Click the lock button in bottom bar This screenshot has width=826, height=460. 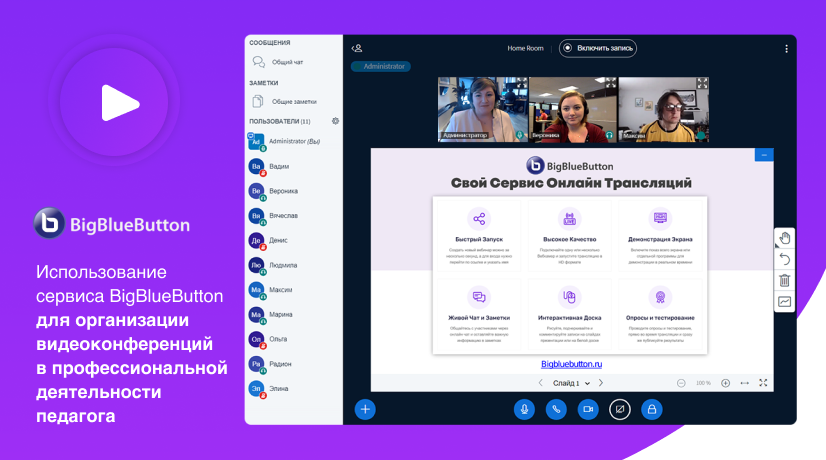click(652, 409)
